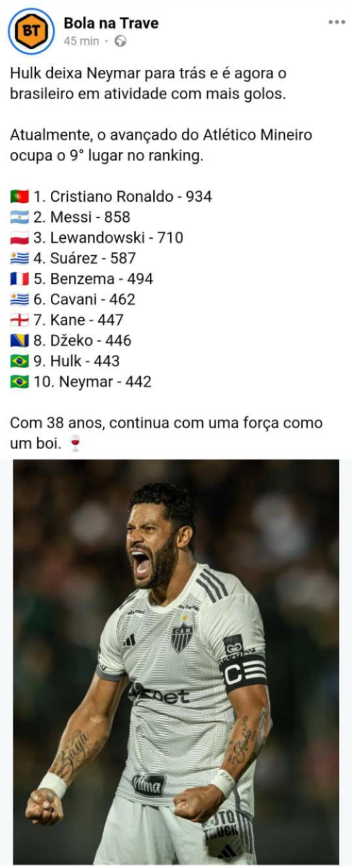Open the Bola na Trave profile picture
This screenshot has height=868, width=352.
[x=31, y=31]
